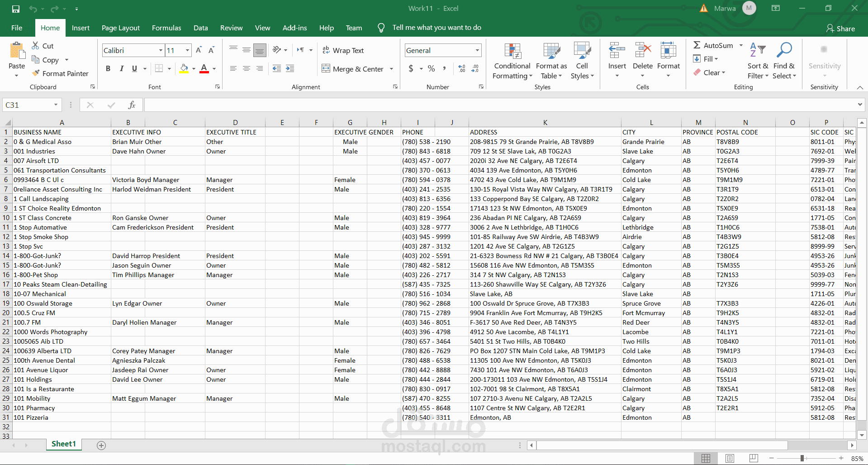Click the Orientation text-angle icon
Screen dimensions: 868x465
[277, 50]
